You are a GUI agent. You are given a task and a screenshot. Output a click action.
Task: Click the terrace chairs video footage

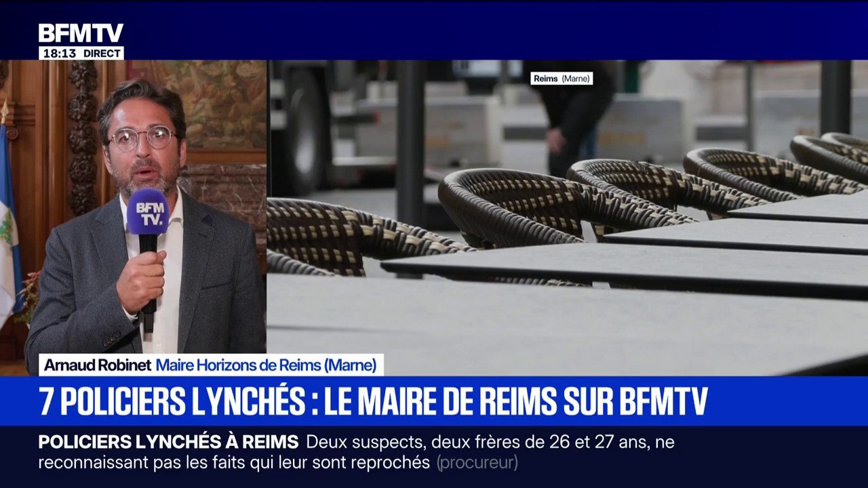pyautogui.click(x=568, y=217)
